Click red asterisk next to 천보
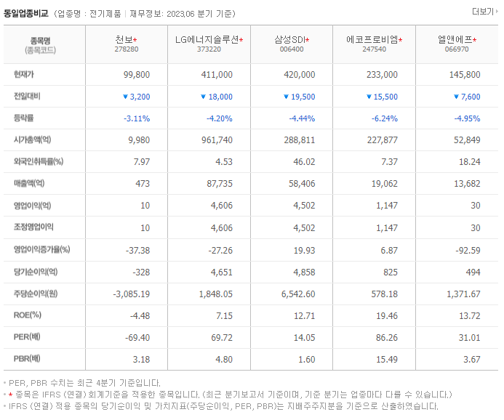This screenshot has width=504, height=420. click(135, 40)
